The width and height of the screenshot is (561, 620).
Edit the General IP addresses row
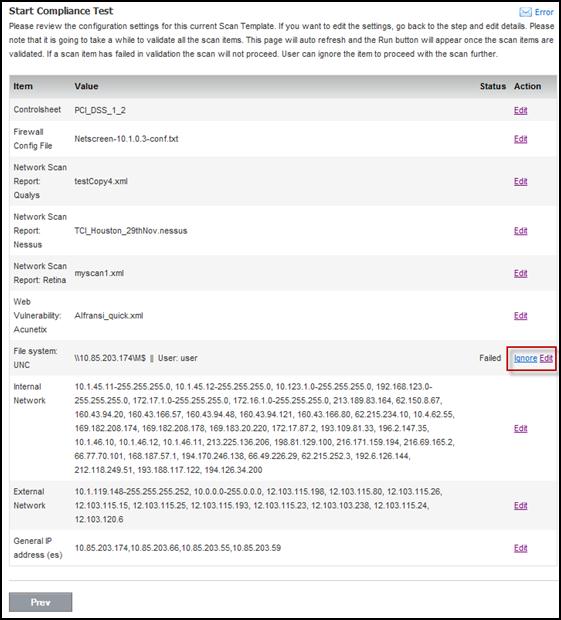coord(520,548)
